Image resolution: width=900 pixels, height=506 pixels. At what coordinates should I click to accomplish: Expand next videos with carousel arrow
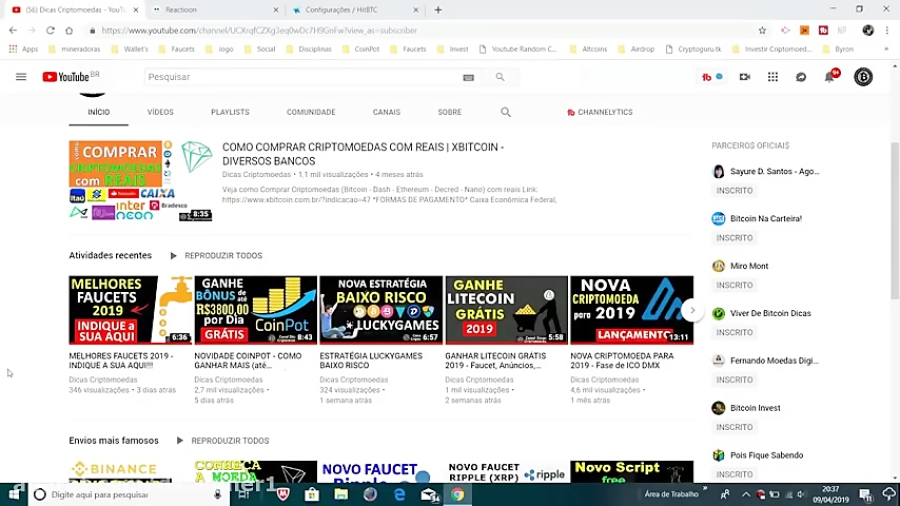(692, 310)
